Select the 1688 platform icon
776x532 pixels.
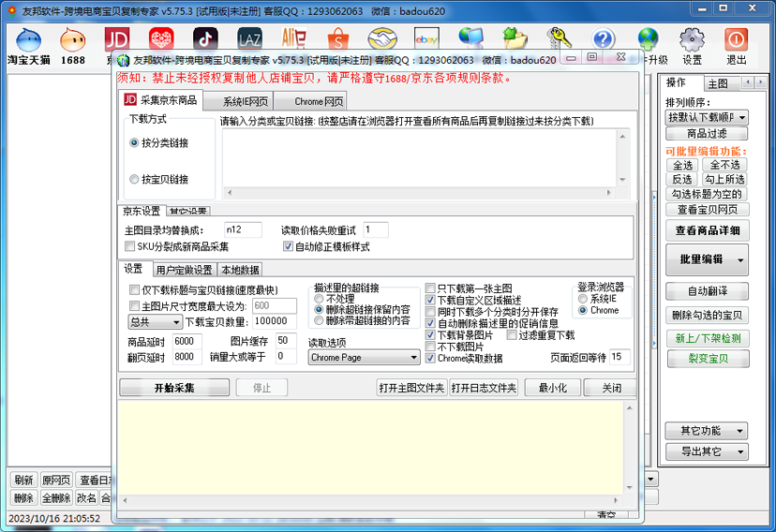73,39
